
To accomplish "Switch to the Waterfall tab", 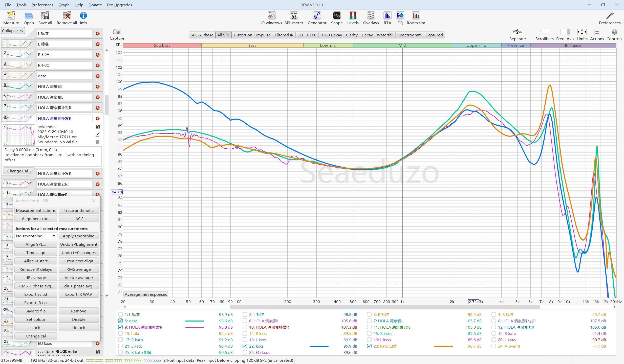I will click(385, 35).
